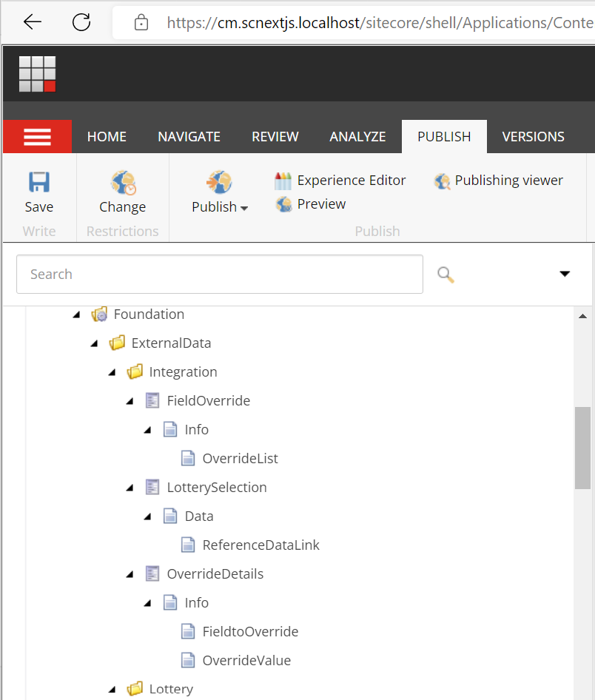This screenshot has width=595, height=700.
Task: Click the Data section icon
Action: (x=170, y=516)
